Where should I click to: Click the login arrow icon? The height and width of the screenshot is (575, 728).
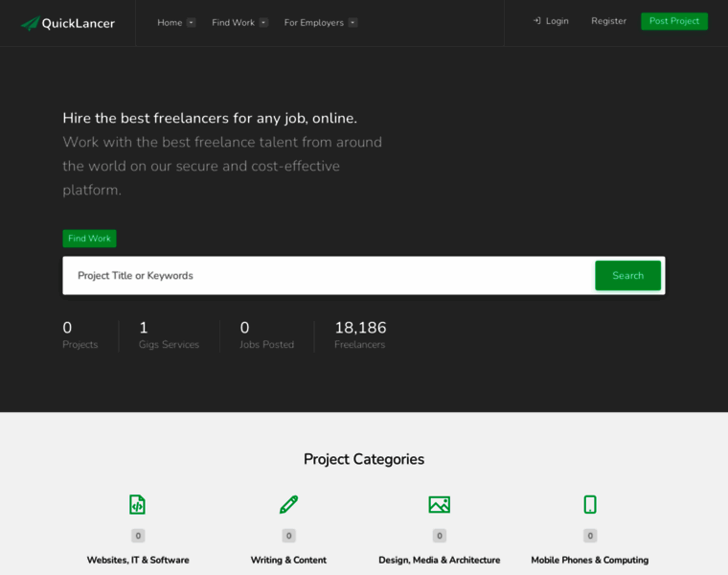(x=537, y=21)
